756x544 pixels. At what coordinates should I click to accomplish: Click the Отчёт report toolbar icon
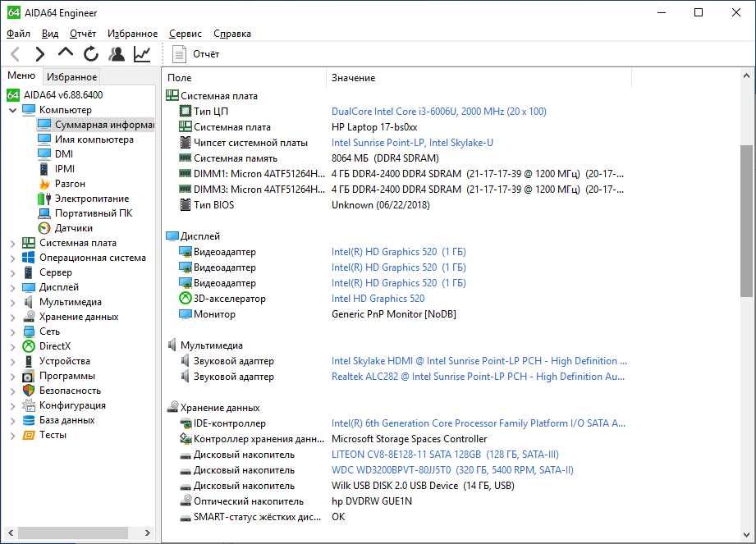[x=179, y=54]
